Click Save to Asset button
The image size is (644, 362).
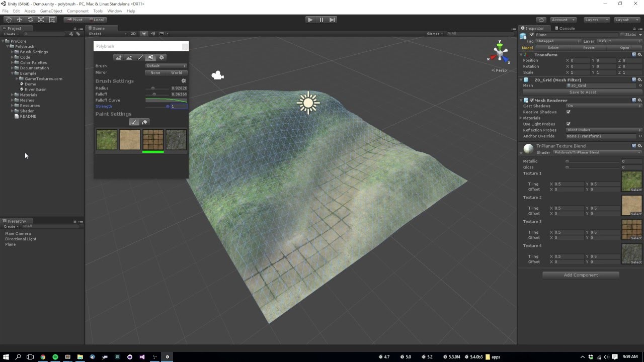point(583,92)
